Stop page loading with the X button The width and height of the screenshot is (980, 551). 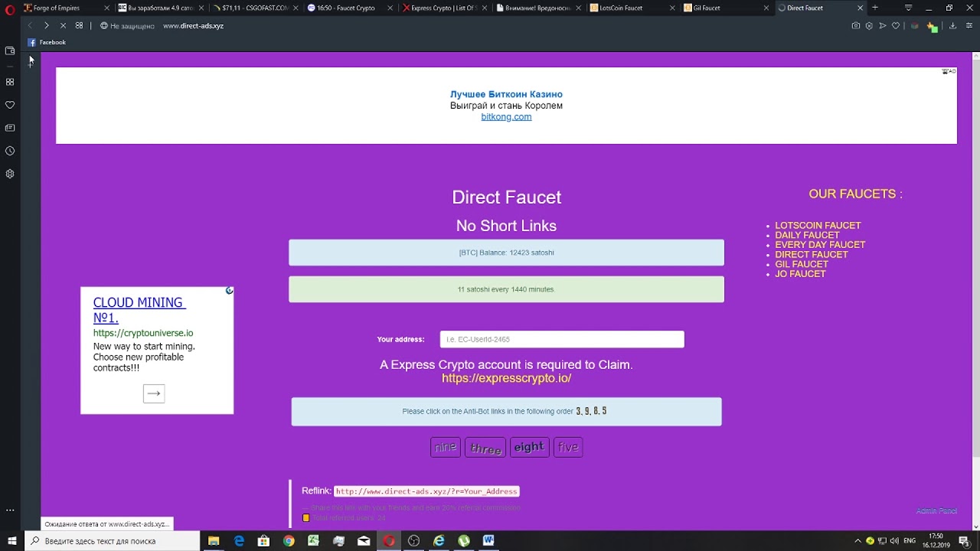pos(63,25)
